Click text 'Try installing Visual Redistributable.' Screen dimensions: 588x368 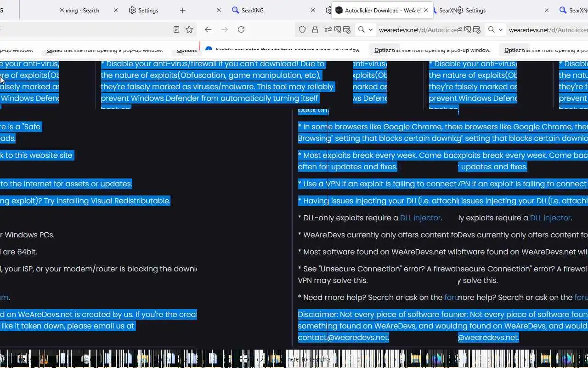(x=107, y=201)
